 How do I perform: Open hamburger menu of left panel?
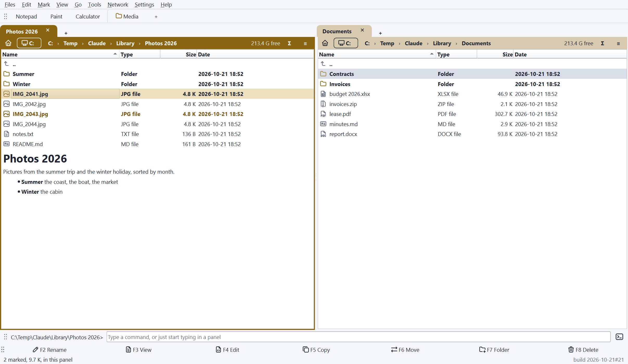(x=305, y=43)
